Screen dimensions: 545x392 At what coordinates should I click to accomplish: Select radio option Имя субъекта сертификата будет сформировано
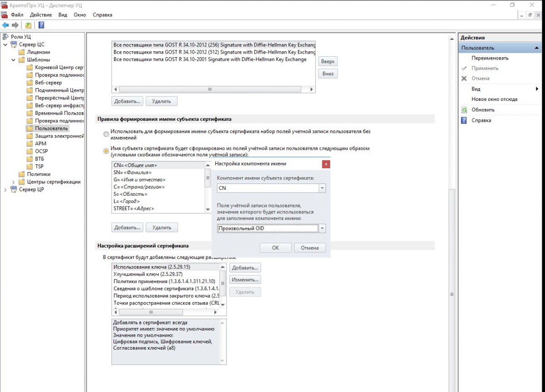click(106, 151)
